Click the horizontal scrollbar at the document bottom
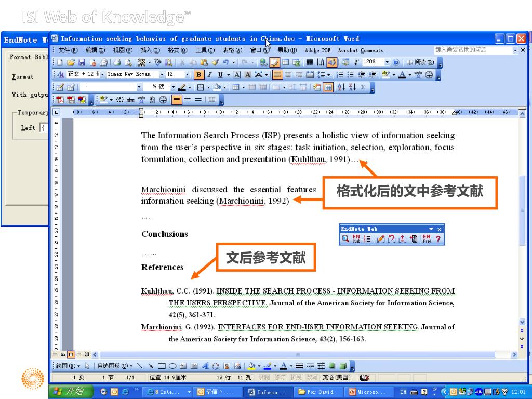The image size is (532, 399). coord(304,354)
